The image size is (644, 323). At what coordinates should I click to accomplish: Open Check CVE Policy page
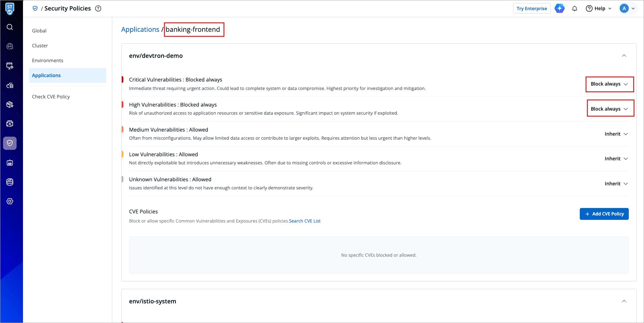pos(51,97)
